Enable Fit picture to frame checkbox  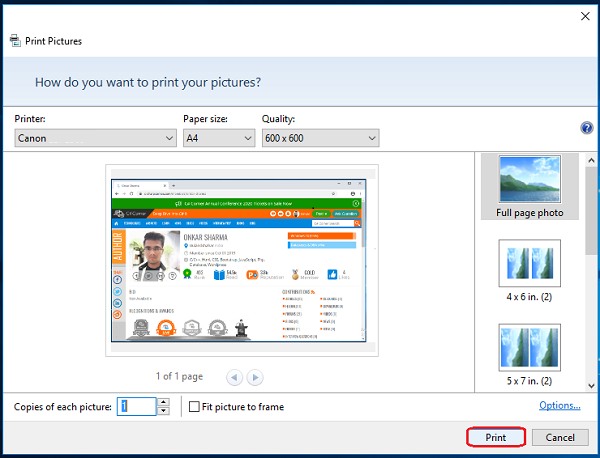click(194, 406)
